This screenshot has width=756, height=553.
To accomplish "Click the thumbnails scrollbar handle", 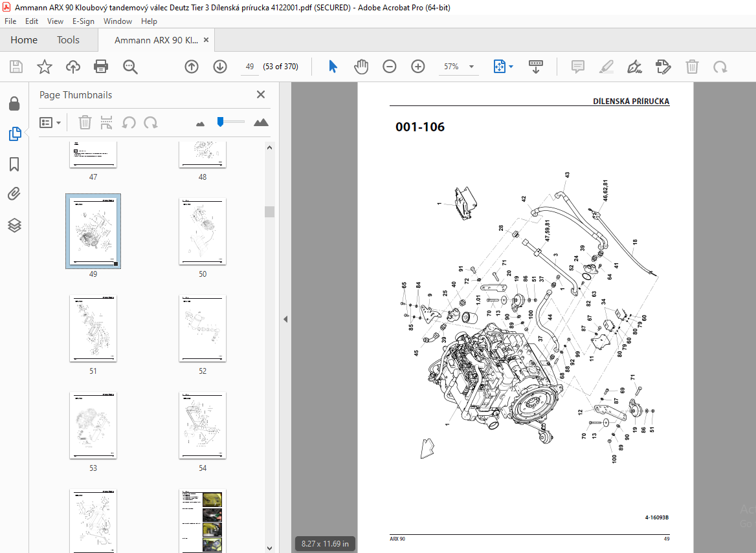I will pos(269,212).
